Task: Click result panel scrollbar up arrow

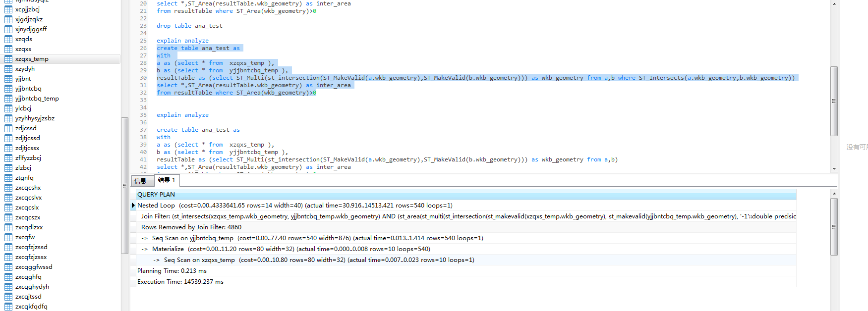Action: [x=834, y=194]
